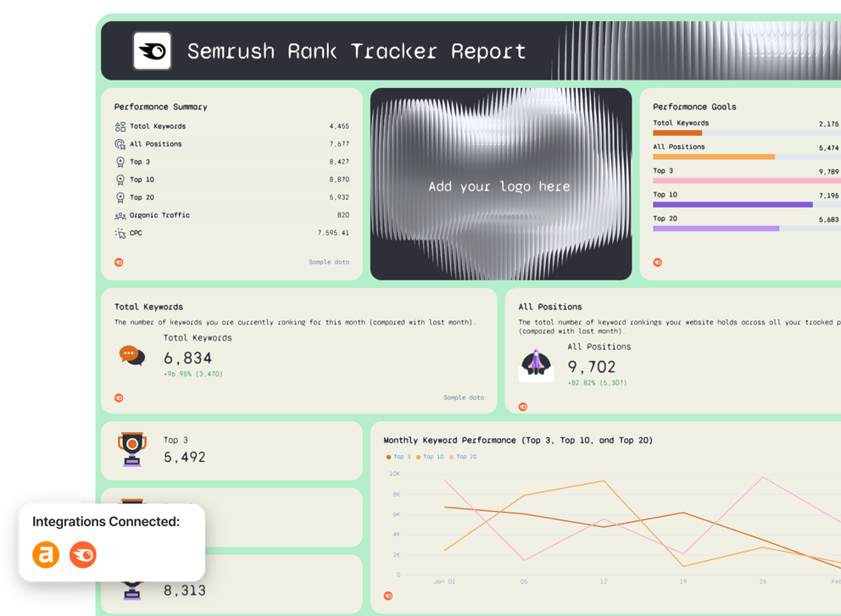
Task: Click the Semrush logo in the report header
Action: pyautogui.click(x=151, y=51)
